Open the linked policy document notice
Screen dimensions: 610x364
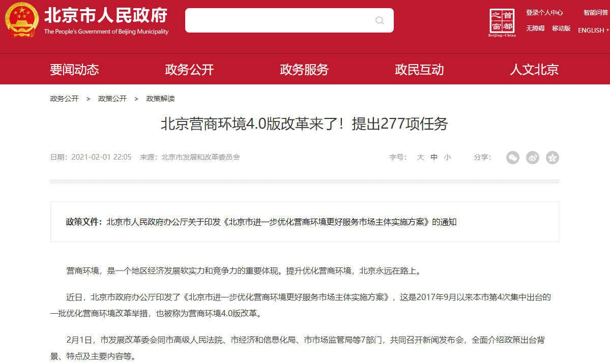(x=281, y=222)
